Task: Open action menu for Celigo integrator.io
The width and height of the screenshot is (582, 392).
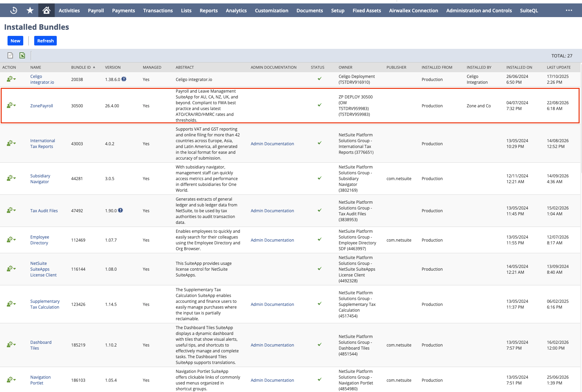Action: pyautogui.click(x=11, y=79)
